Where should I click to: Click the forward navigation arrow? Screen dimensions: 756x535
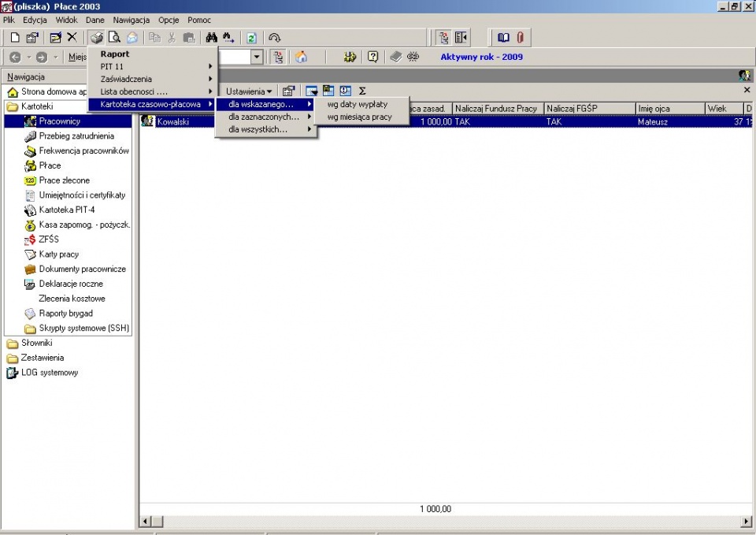point(42,58)
